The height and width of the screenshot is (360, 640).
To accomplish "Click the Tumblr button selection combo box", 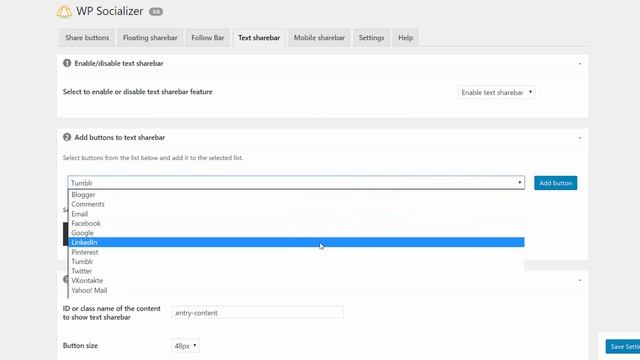I will pyautogui.click(x=296, y=183).
